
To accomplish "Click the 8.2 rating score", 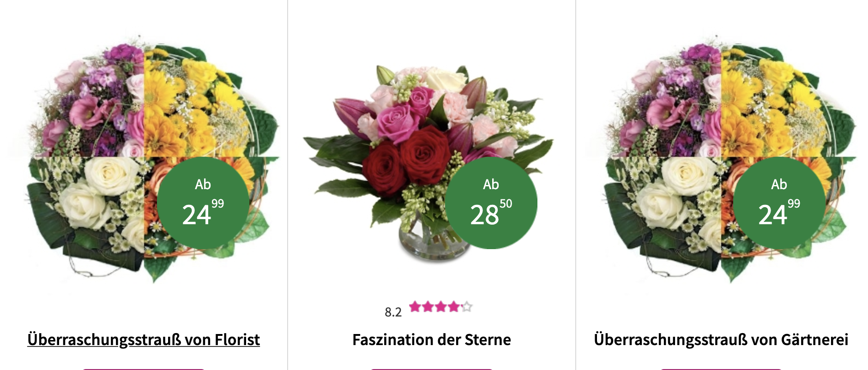I will tap(393, 312).
